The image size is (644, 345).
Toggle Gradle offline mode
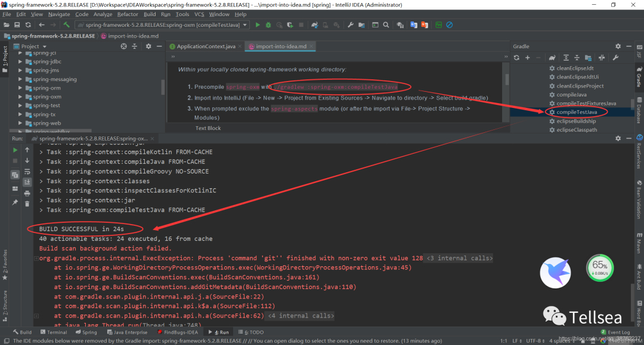point(602,58)
